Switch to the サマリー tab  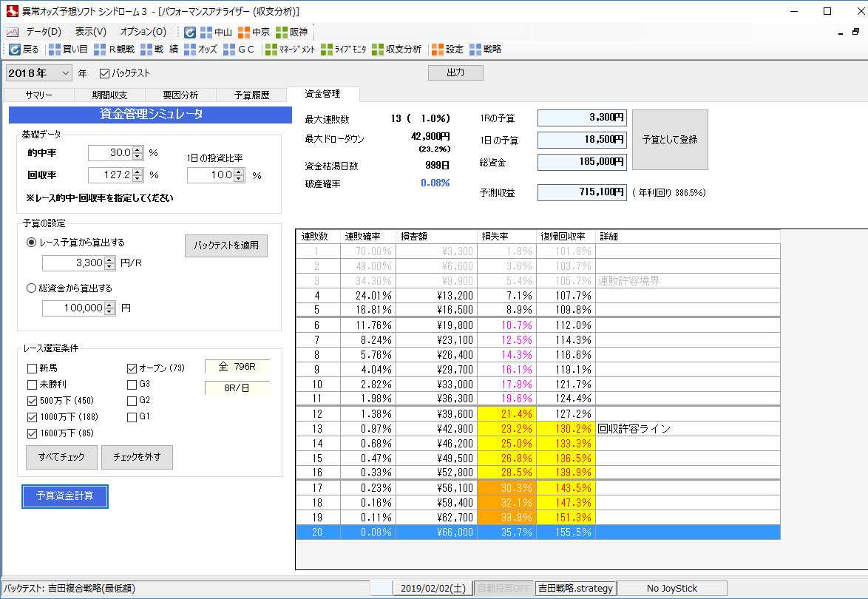pyautogui.click(x=38, y=95)
